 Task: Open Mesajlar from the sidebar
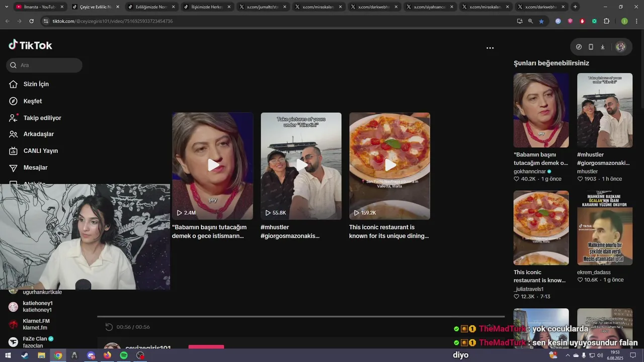point(35,167)
